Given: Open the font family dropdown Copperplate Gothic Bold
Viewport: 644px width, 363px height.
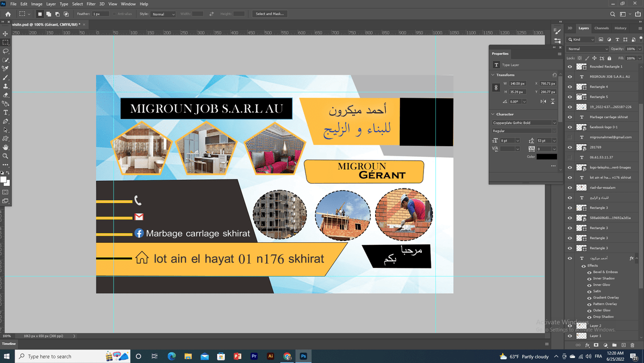Looking at the screenshot, I should click(524, 123).
